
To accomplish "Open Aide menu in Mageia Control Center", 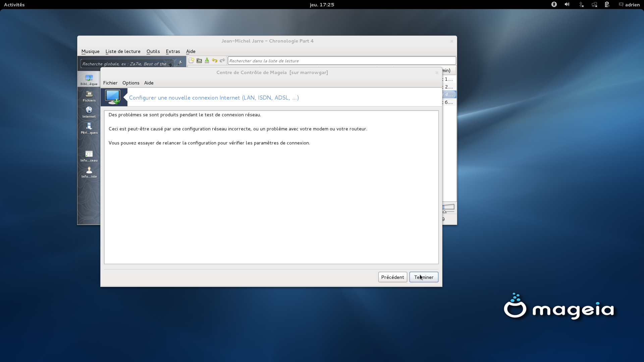I will (149, 83).
